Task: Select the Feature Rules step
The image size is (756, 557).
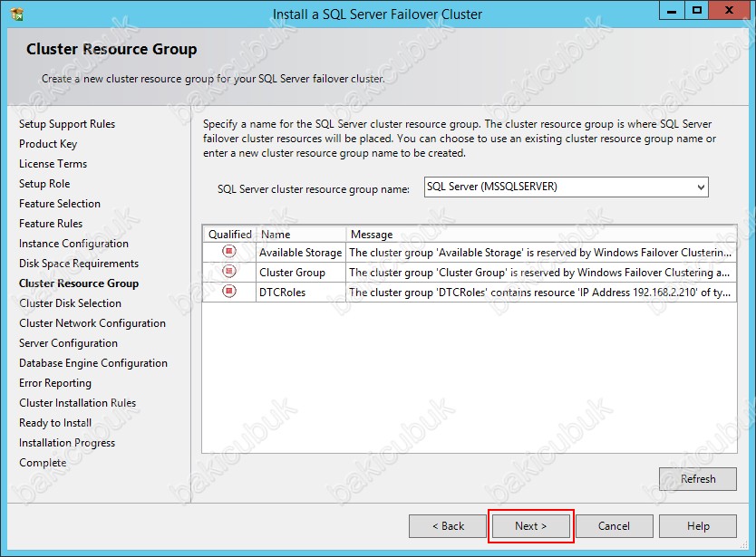Action: (x=51, y=224)
